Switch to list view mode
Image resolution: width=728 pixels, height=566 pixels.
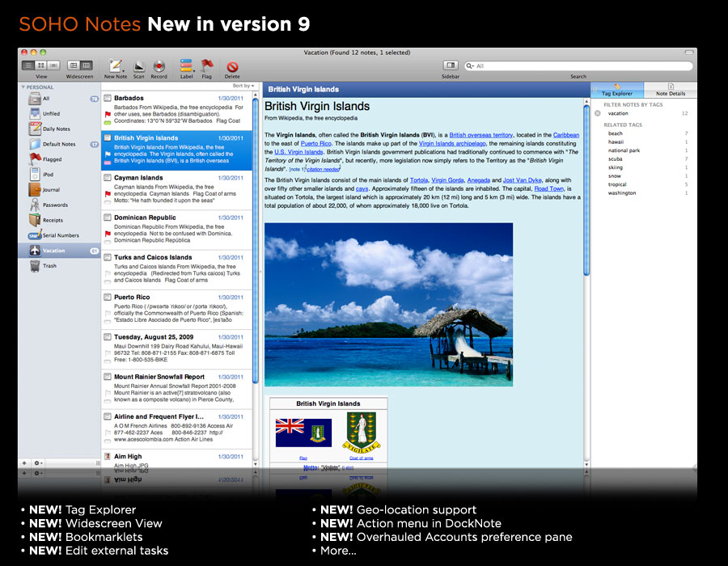[x=29, y=65]
